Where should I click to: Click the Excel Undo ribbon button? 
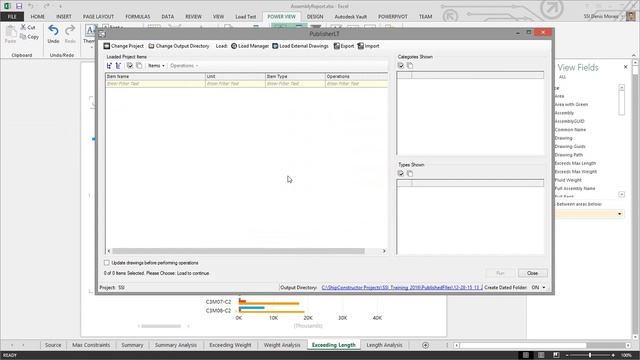click(x=53, y=34)
